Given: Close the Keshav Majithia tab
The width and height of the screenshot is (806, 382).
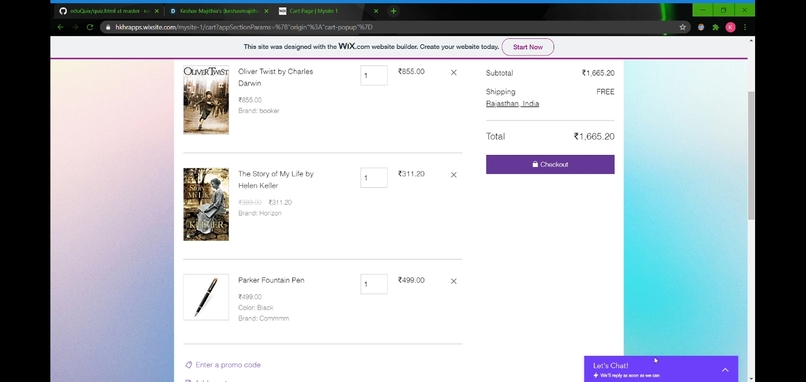Looking at the screenshot, I should tap(266, 11).
